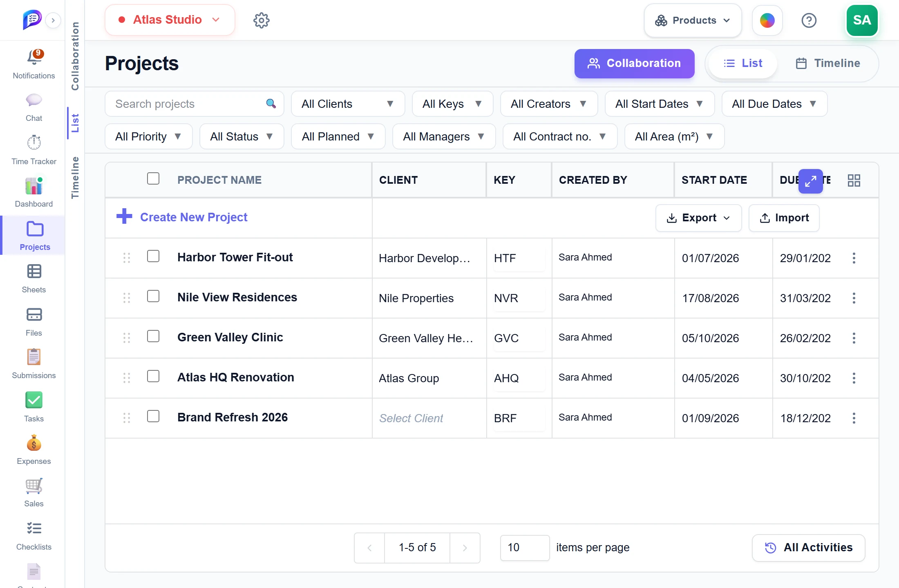Click the Search projects field

[194, 104]
